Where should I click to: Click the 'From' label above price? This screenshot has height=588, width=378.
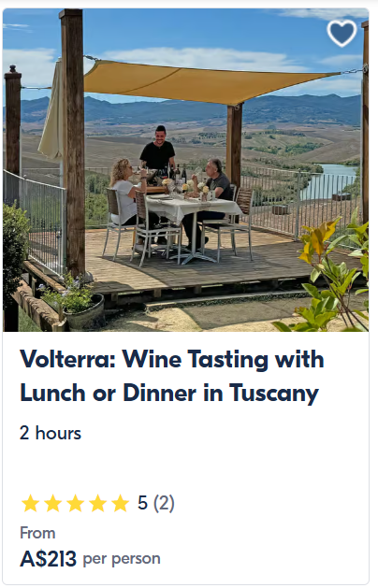pyautogui.click(x=37, y=533)
